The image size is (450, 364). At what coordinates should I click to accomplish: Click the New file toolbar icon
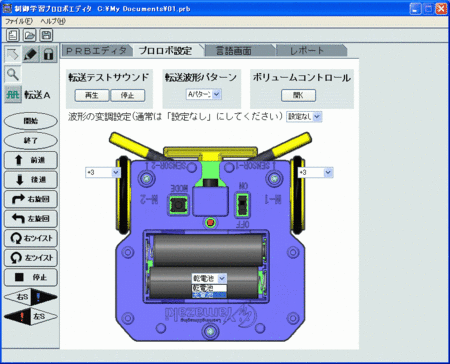click(13, 35)
